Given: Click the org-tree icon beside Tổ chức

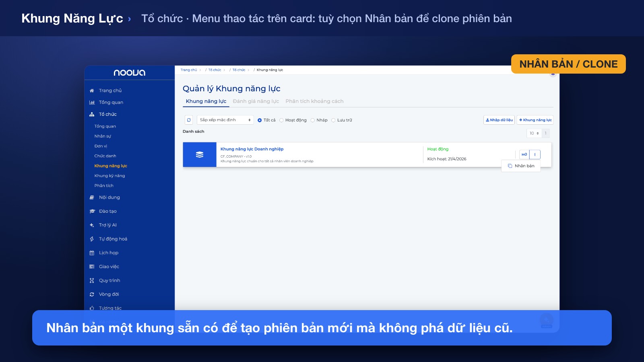Looking at the screenshot, I should [x=92, y=115].
